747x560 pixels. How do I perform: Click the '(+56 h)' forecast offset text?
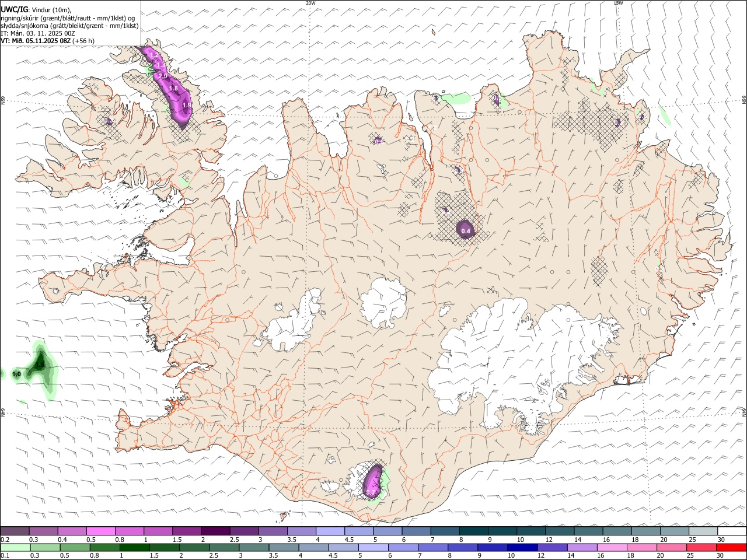[x=83, y=41]
